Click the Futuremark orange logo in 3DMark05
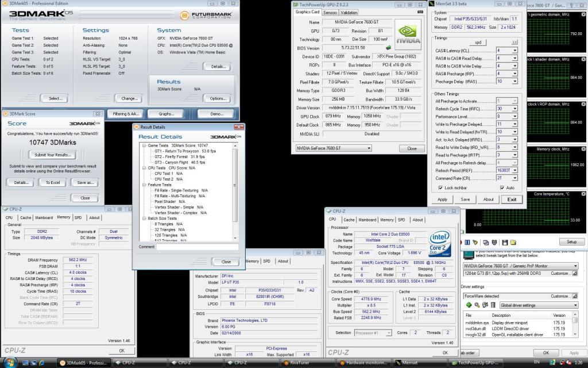 pos(184,16)
